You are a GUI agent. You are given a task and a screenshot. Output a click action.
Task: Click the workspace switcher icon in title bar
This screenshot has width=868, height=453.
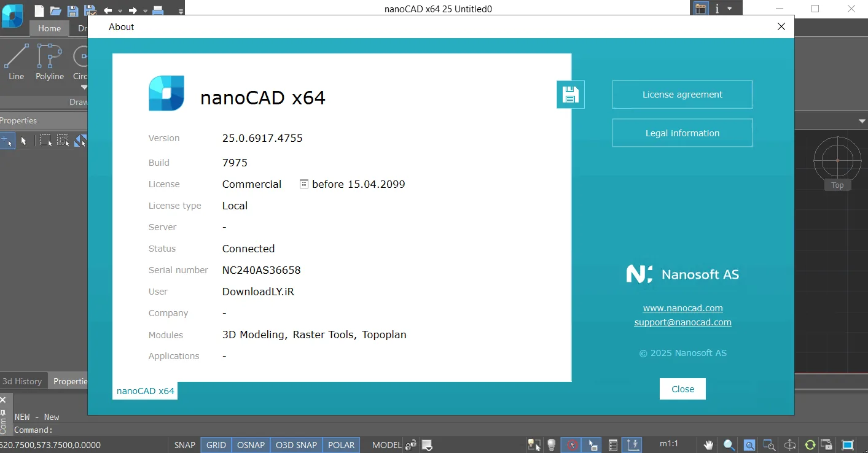tap(701, 9)
